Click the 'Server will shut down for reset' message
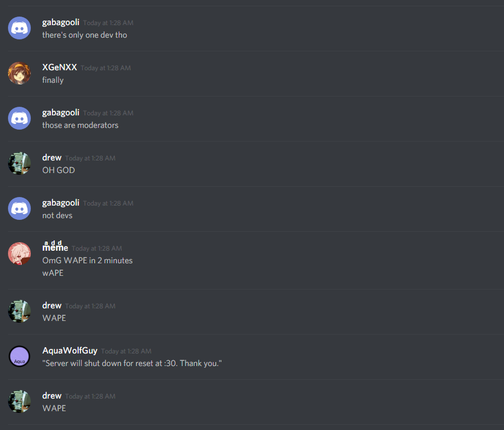 (x=132, y=363)
